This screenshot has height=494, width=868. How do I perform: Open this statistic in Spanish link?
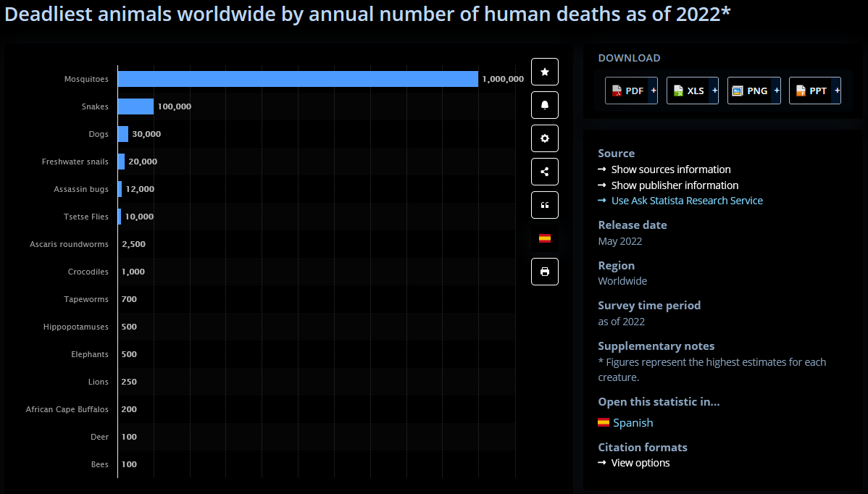coord(633,423)
